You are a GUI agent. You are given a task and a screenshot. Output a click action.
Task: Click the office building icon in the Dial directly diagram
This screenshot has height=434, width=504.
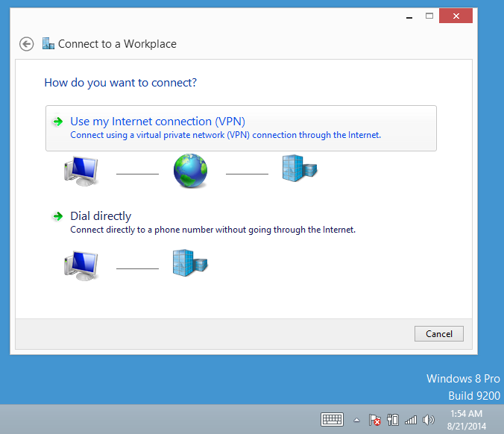[x=190, y=262]
